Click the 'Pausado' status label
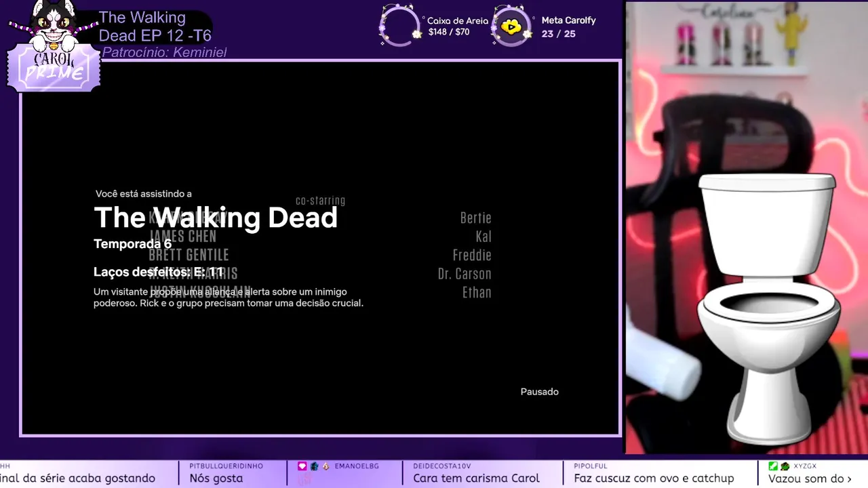This screenshot has height=488, width=868. (540, 392)
